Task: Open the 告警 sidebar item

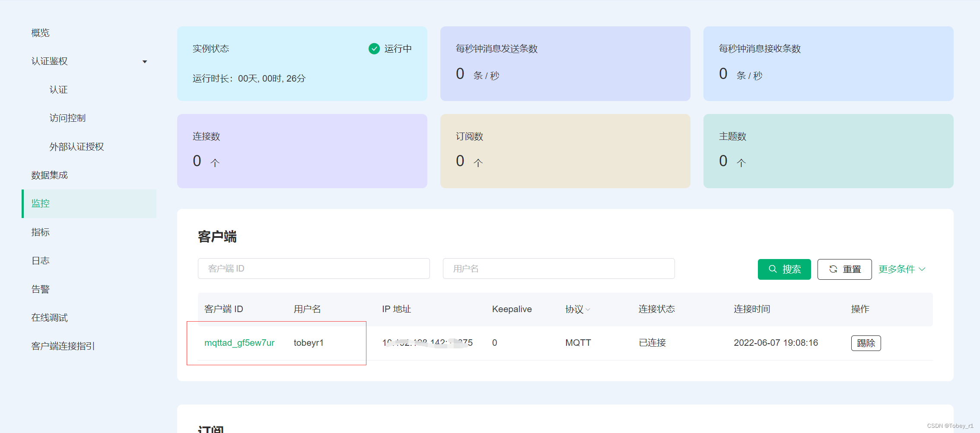Action: [40, 289]
